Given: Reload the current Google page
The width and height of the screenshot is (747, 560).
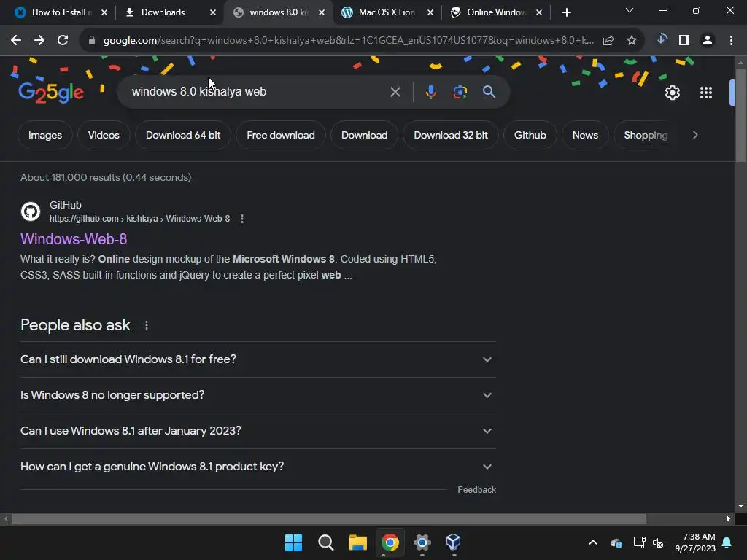Looking at the screenshot, I should [x=63, y=41].
